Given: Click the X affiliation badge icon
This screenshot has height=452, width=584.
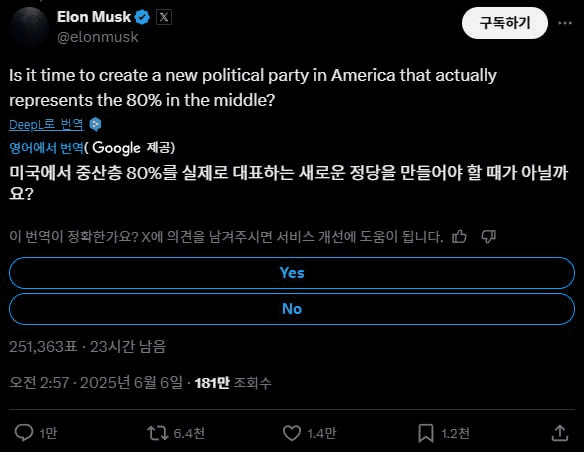Looking at the screenshot, I should pos(164,17).
